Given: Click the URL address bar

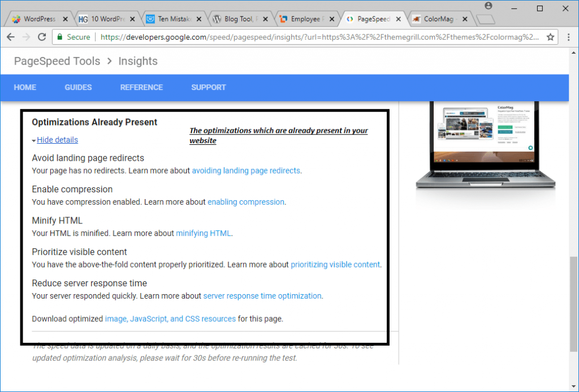Looking at the screenshot, I should 317,37.
